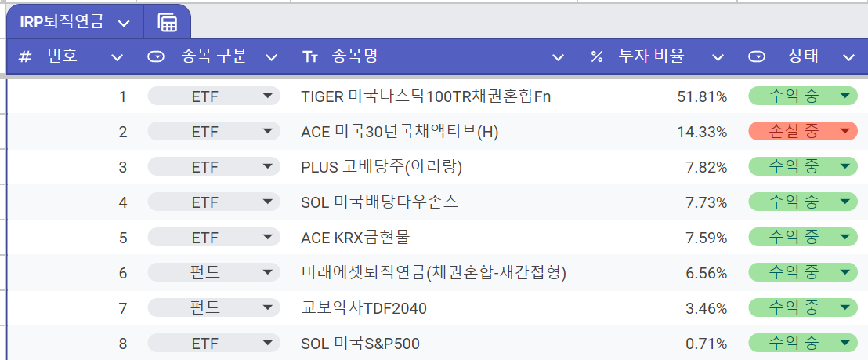Select the cell 교보악사TDF2040
The image size is (868, 360).
433,308
